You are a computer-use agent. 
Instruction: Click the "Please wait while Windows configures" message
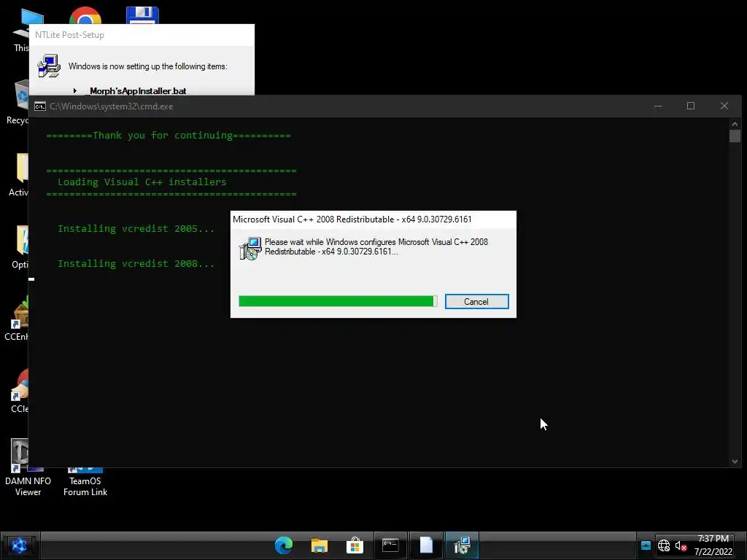(376, 246)
